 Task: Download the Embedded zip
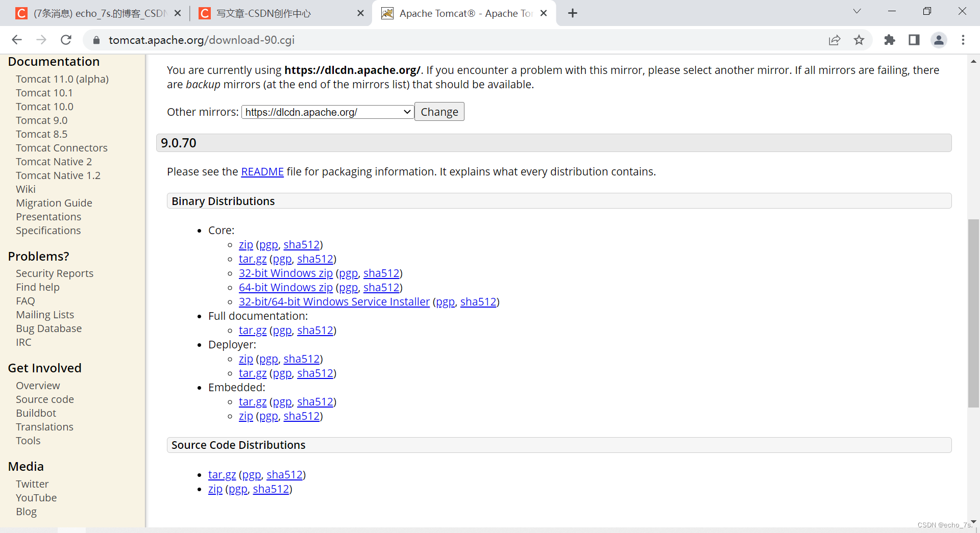pyautogui.click(x=246, y=416)
